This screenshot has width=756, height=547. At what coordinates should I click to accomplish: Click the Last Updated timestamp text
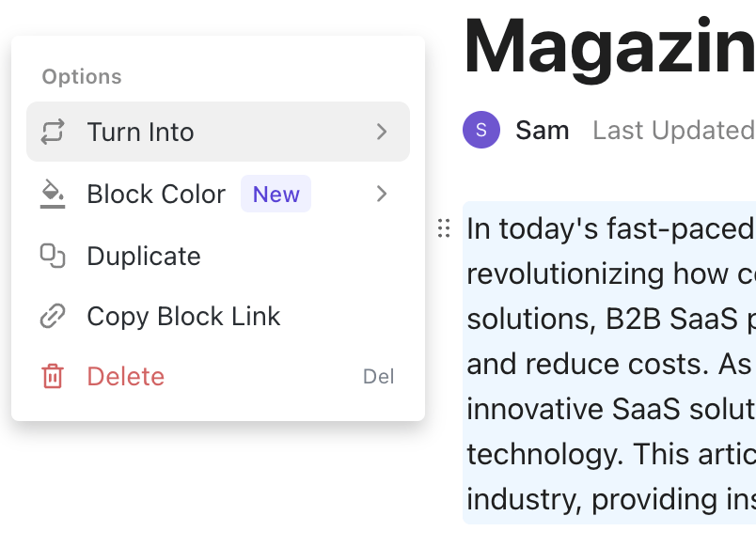tap(673, 130)
